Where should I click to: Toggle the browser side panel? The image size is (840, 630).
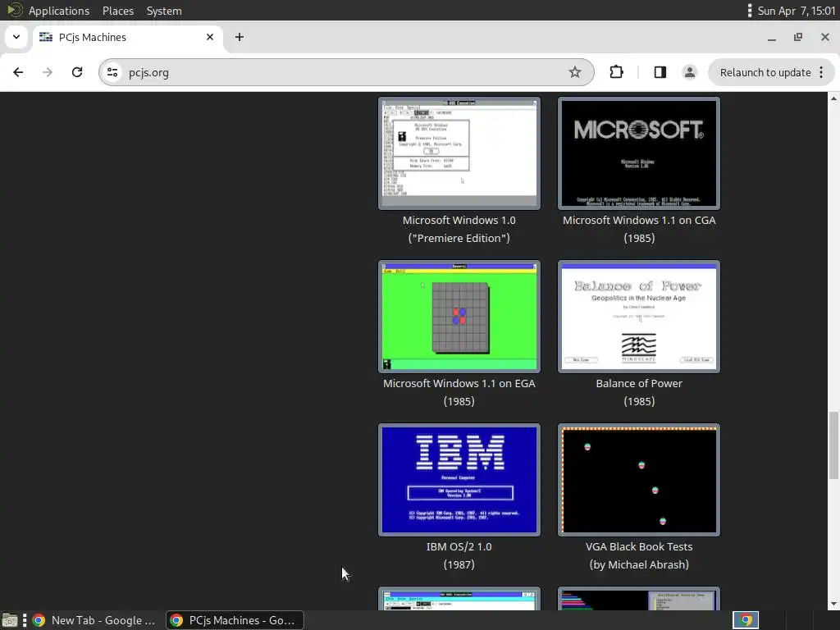pyautogui.click(x=660, y=72)
